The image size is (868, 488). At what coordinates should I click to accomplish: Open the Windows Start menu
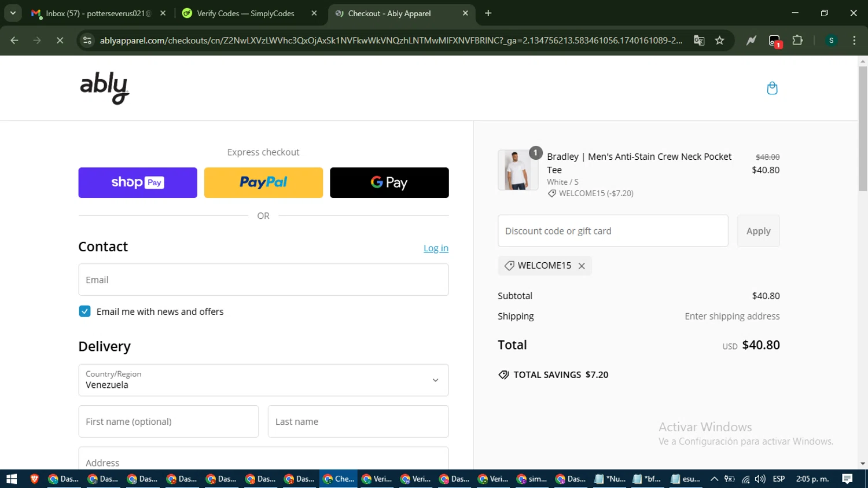12,479
